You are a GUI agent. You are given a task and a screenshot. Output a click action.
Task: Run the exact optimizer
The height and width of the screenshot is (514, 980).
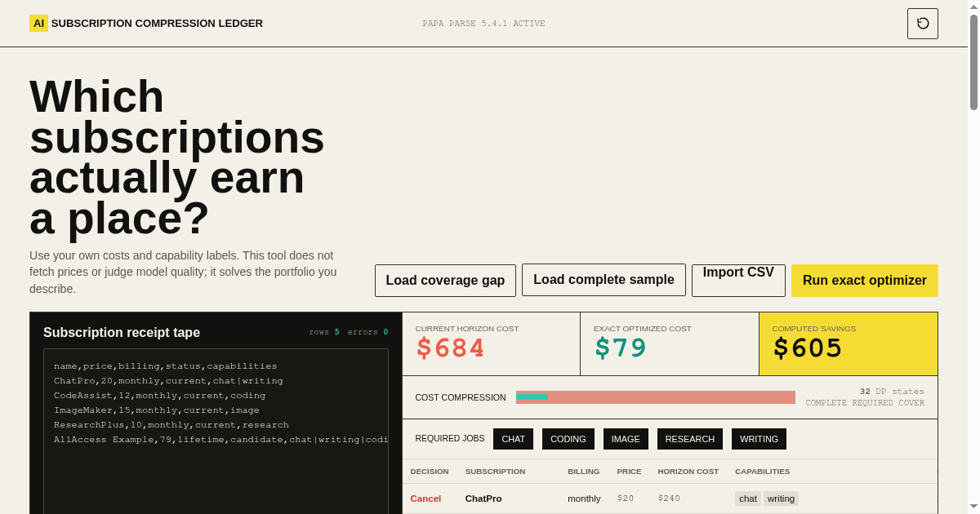865,281
